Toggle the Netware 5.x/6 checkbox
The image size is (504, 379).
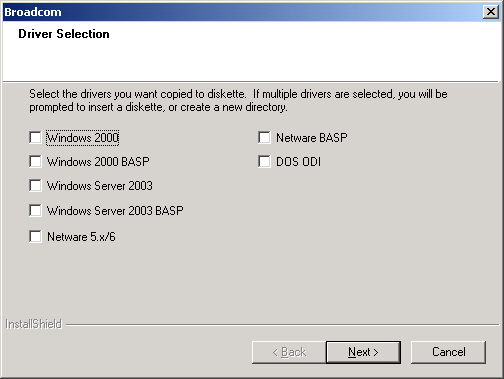pyautogui.click(x=35, y=237)
